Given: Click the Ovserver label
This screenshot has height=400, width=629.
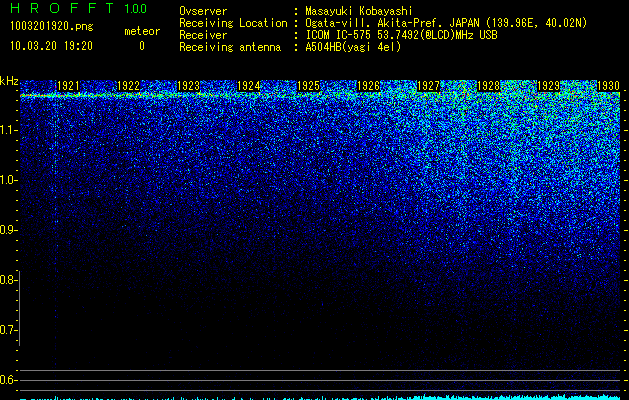Looking at the screenshot, I should point(203,11).
